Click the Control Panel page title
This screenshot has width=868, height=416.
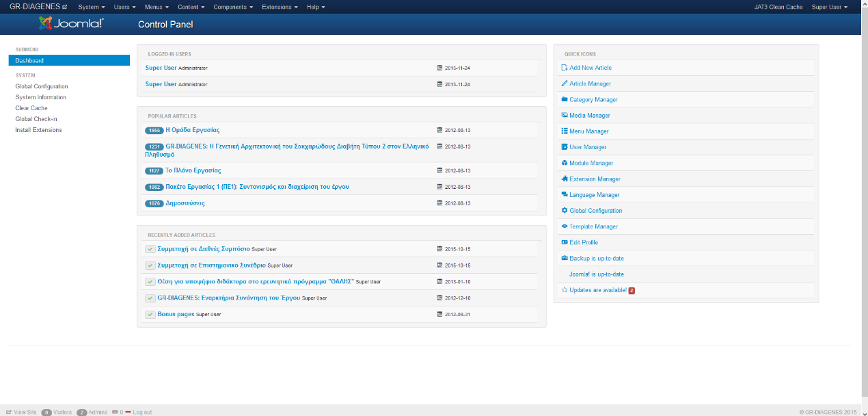165,25
